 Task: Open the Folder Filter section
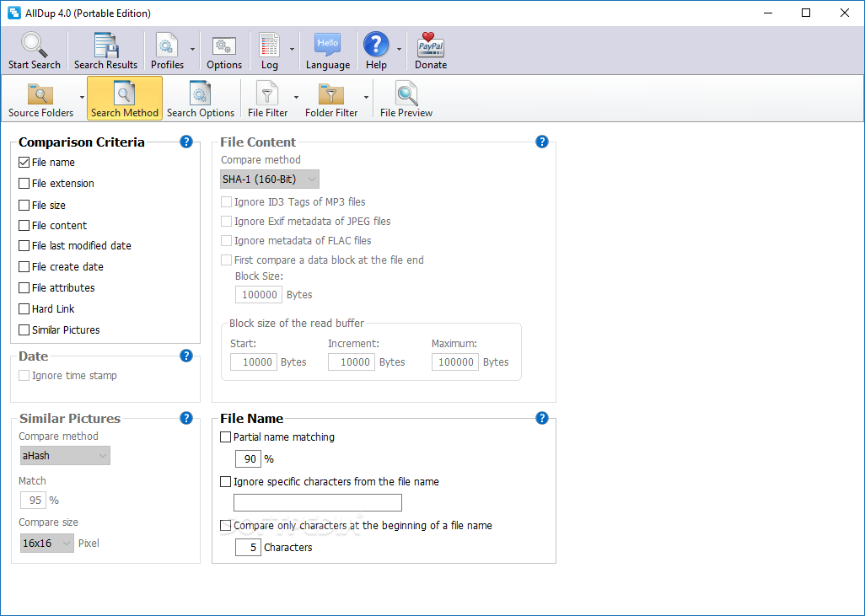click(x=331, y=98)
